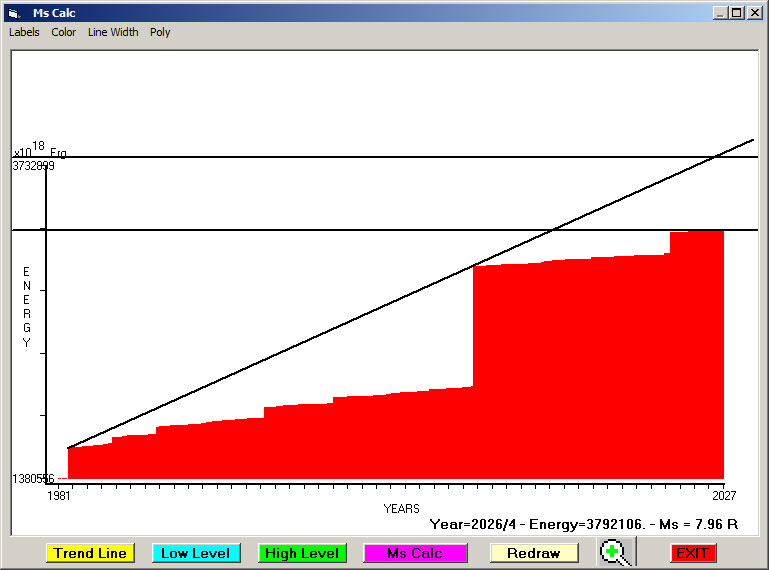
Task: Hit the Redraw button
Action: pos(533,553)
